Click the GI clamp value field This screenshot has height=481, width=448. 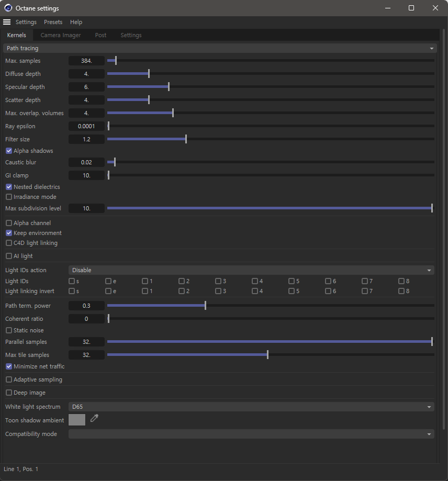(86, 175)
